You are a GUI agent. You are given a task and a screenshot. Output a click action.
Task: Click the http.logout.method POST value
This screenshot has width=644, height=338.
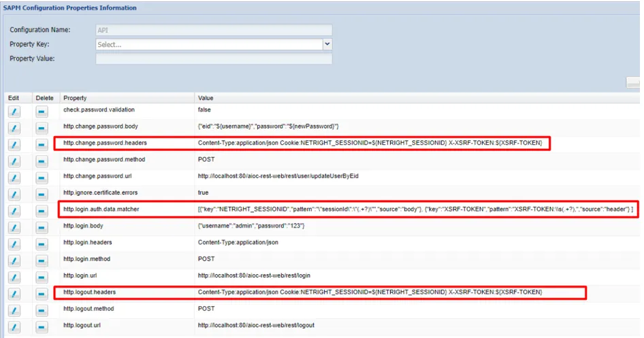click(x=206, y=309)
